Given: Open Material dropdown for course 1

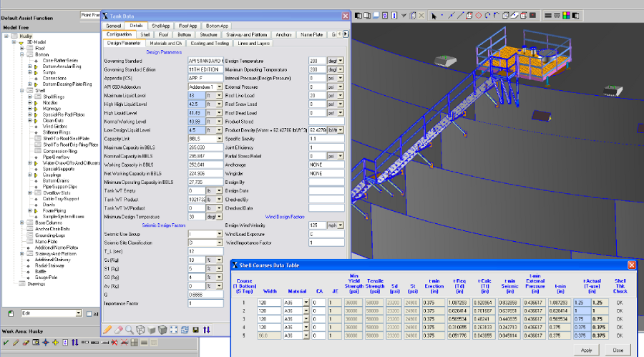Looking at the screenshot, I should (306, 303).
